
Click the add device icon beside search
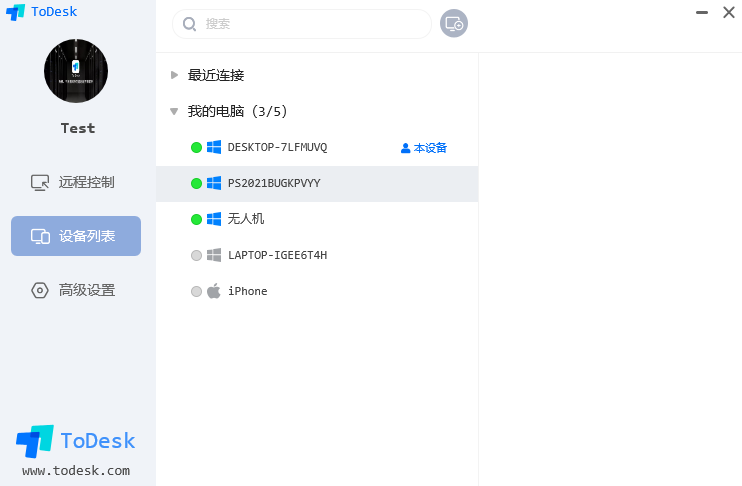click(454, 23)
